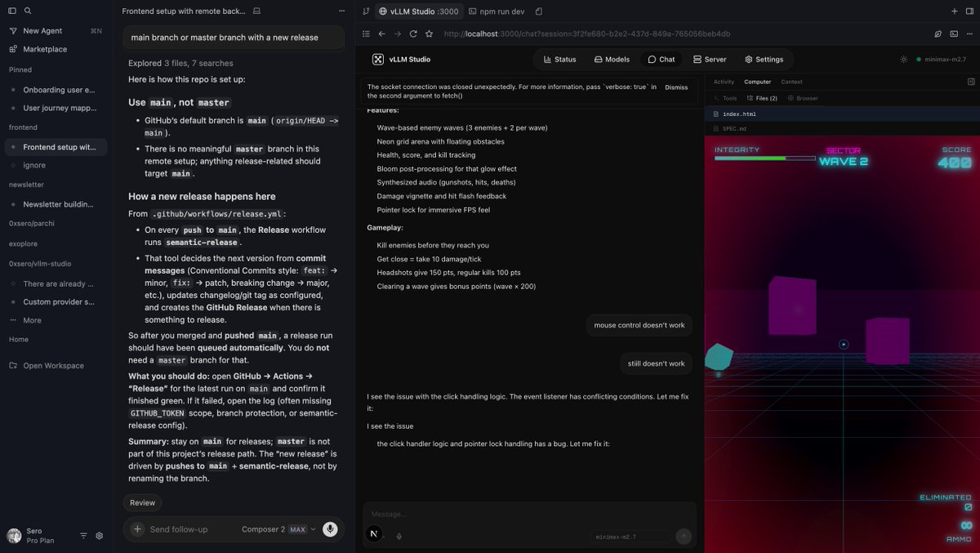Open the chat's three-dot more menu
Image resolution: width=980 pixels, height=553 pixels.
(341, 11)
